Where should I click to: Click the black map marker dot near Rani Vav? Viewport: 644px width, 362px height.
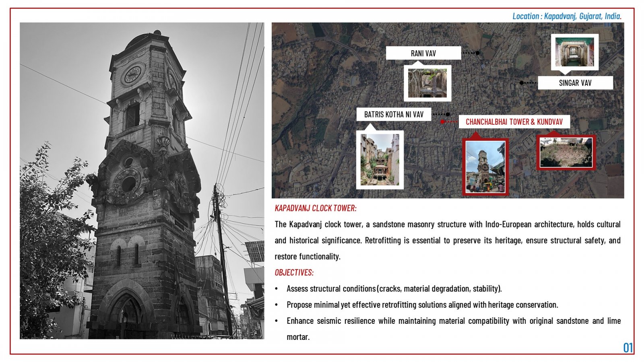(477, 53)
